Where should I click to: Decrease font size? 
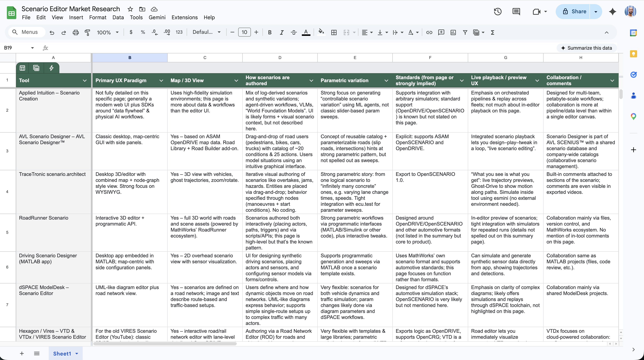(x=232, y=32)
